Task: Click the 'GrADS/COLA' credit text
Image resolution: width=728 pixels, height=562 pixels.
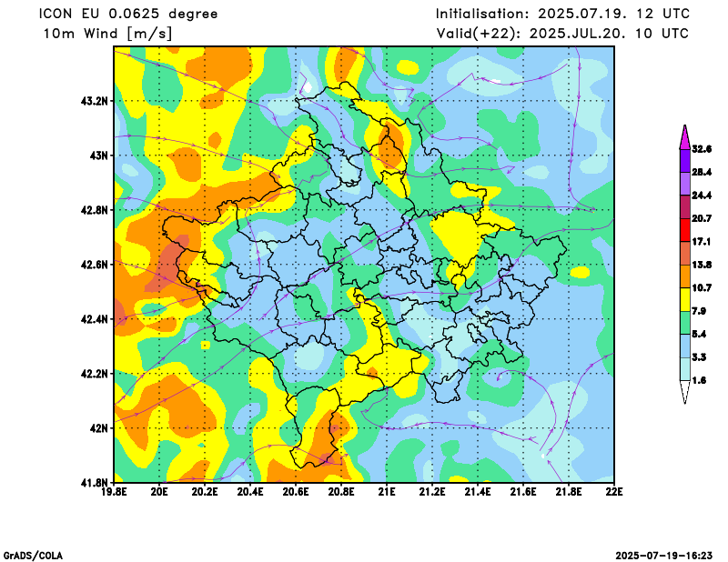Action: [33, 556]
